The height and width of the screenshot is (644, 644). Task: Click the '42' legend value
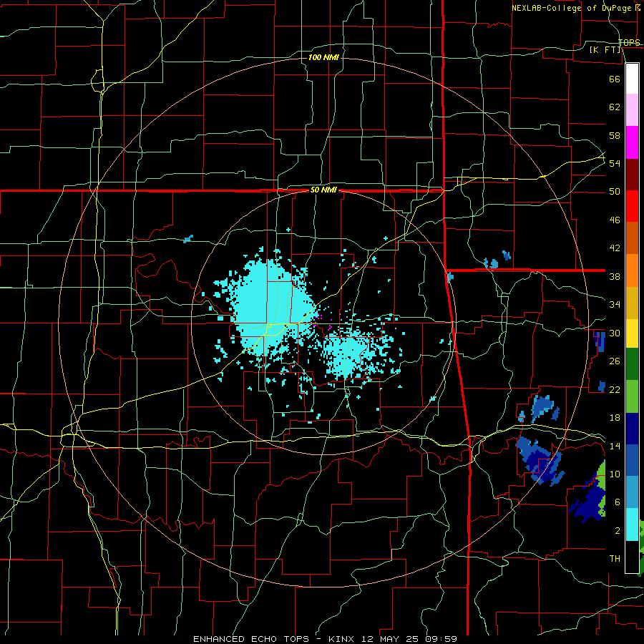pyautogui.click(x=615, y=248)
